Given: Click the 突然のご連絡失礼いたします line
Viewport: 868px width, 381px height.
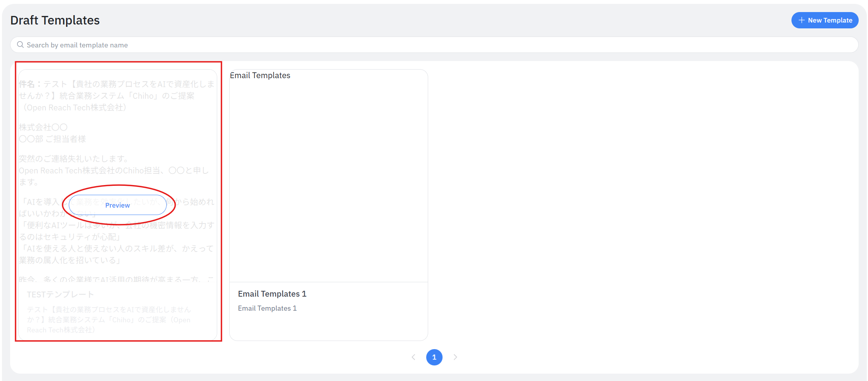Looking at the screenshot, I should pos(74,159).
